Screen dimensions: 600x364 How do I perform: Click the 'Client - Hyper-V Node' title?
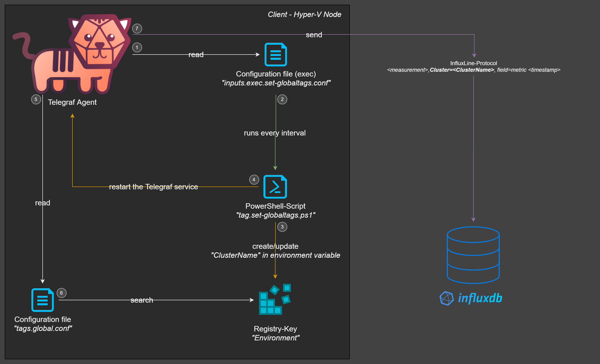pos(304,14)
